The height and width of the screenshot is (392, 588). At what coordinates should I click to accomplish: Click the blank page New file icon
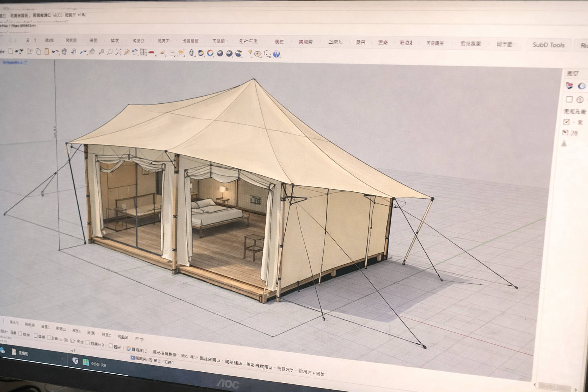click(11, 51)
